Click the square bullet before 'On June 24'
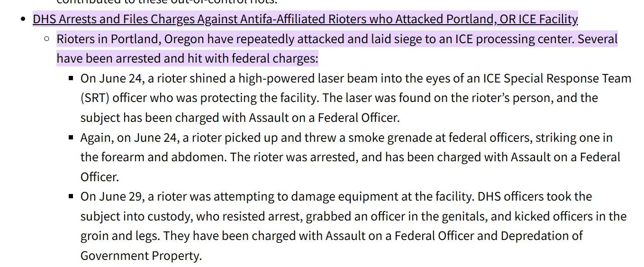This screenshot has height=267, width=644. click(71, 78)
